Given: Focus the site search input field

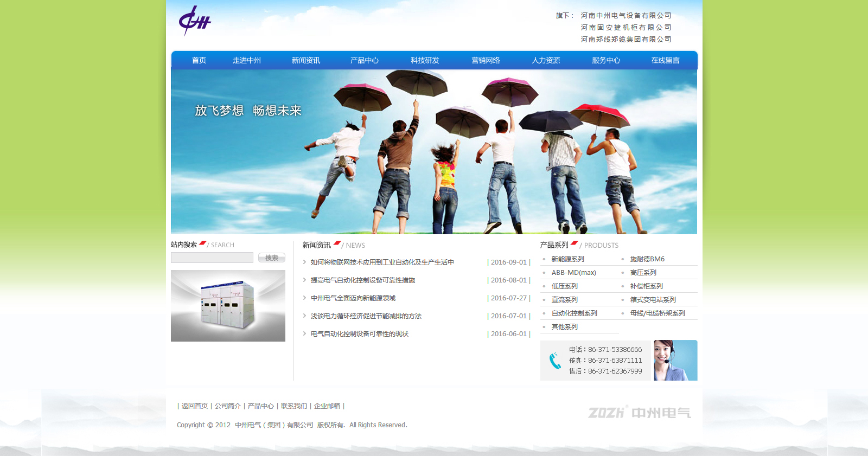Looking at the screenshot, I should click(212, 258).
